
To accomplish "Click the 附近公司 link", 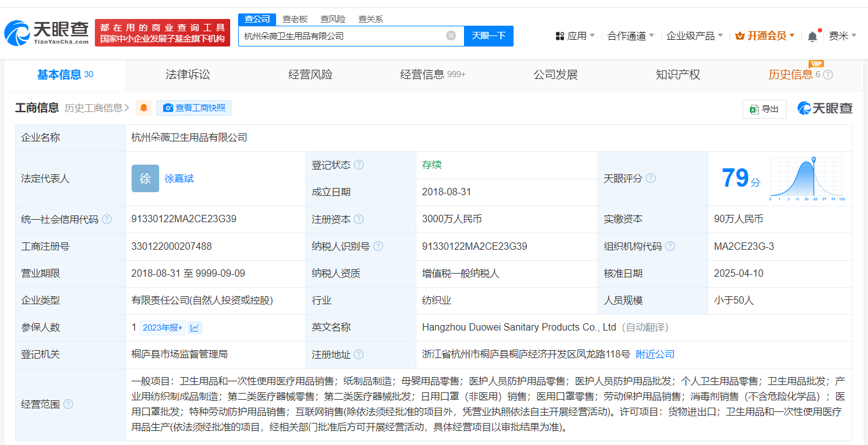I will pyautogui.click(x=656, y=354).
